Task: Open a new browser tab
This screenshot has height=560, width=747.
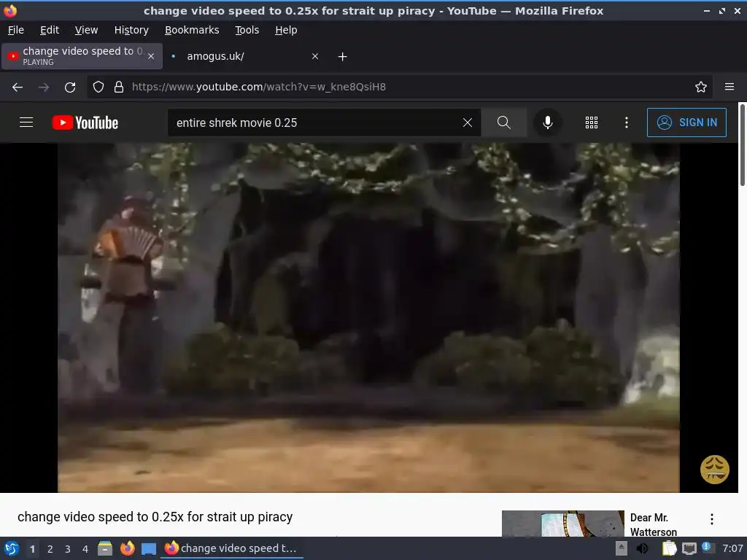Action: pos(342,57)
